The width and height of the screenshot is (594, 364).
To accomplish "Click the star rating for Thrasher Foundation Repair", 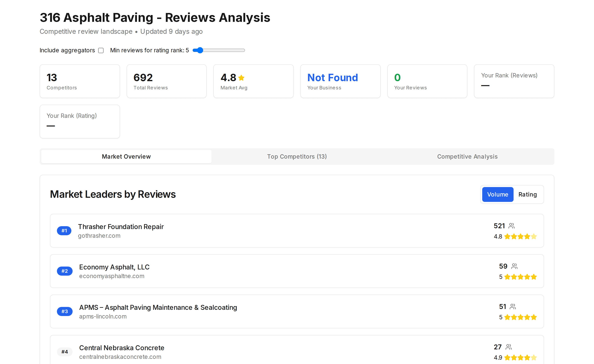I will click(x=521, y=236).
